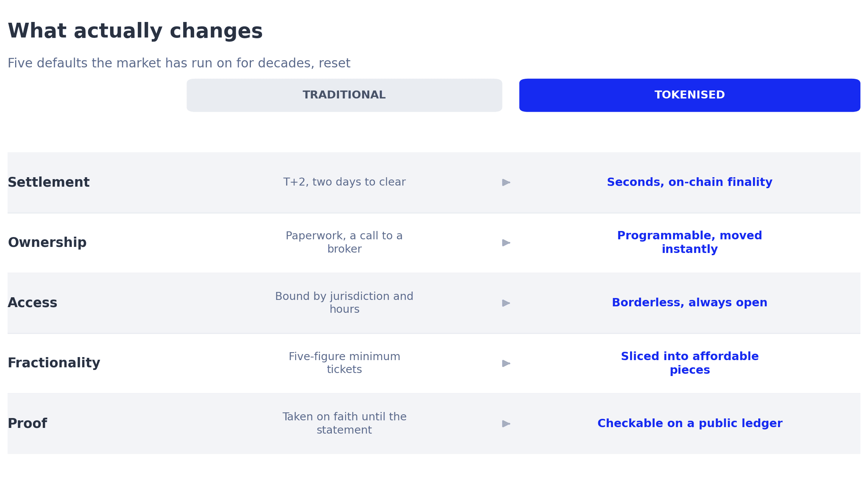Click the Access row label
The width and height of the screenshot is (868, 490).
(x=33, y=303)
